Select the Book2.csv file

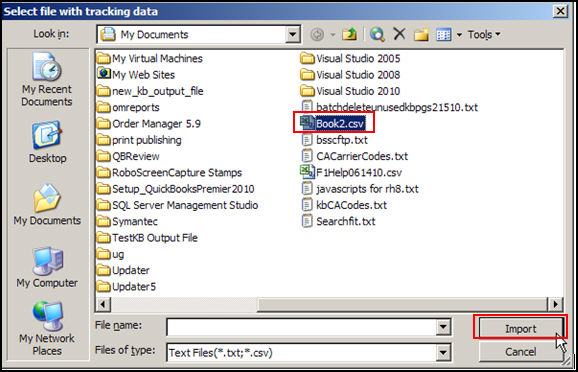[x=333, y=124]
